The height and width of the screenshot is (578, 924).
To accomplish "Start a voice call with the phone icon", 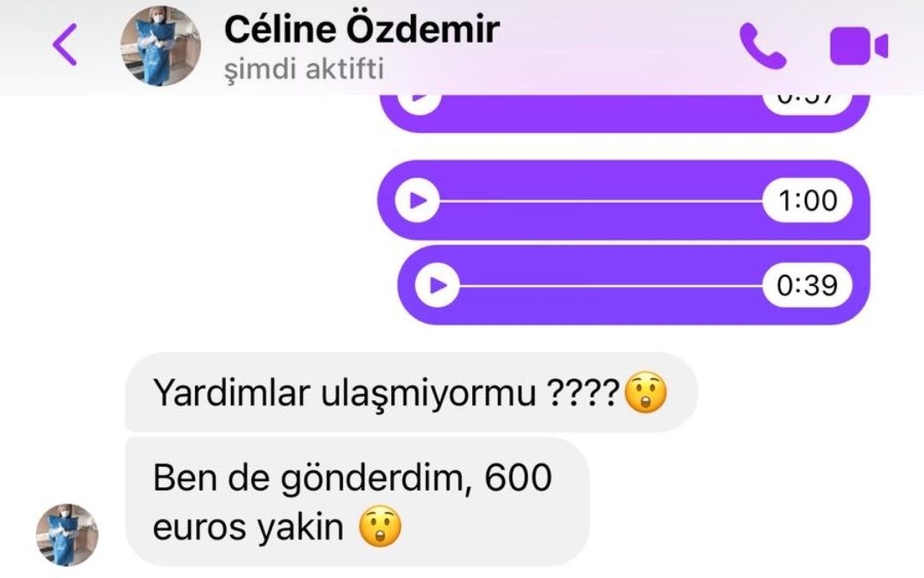I will click(x=762, y=46).
